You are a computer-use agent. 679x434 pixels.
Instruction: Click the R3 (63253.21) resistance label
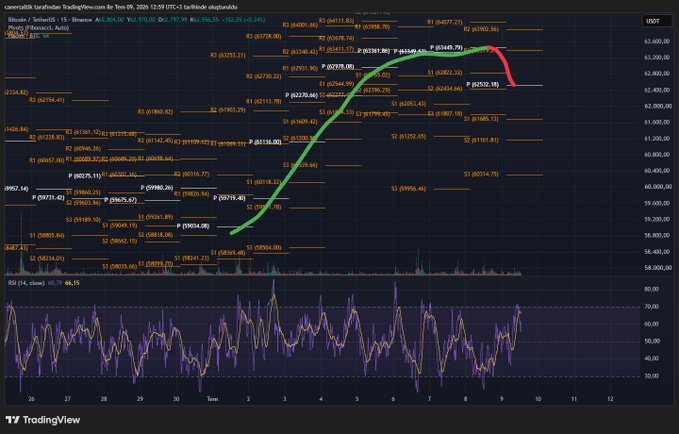point(228,55)
